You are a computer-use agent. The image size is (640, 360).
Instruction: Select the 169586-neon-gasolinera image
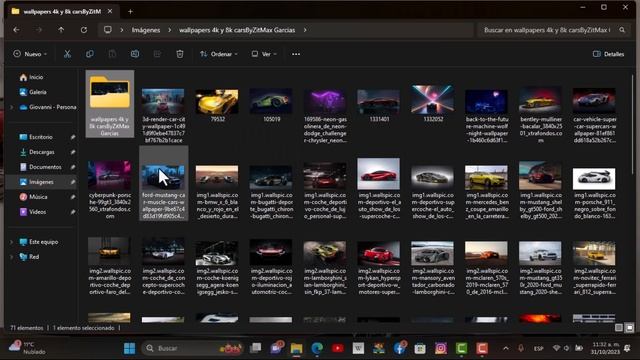(325, 115)
